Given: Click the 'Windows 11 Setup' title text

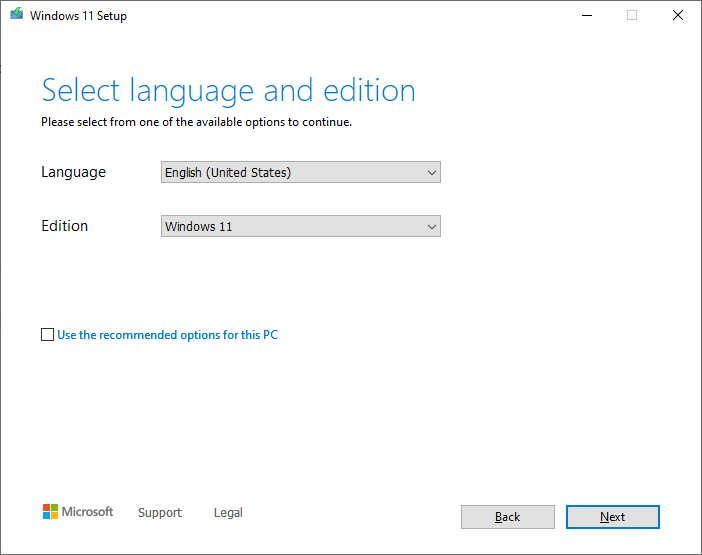Looking at the screenshot, I should (x=78, y=16).
